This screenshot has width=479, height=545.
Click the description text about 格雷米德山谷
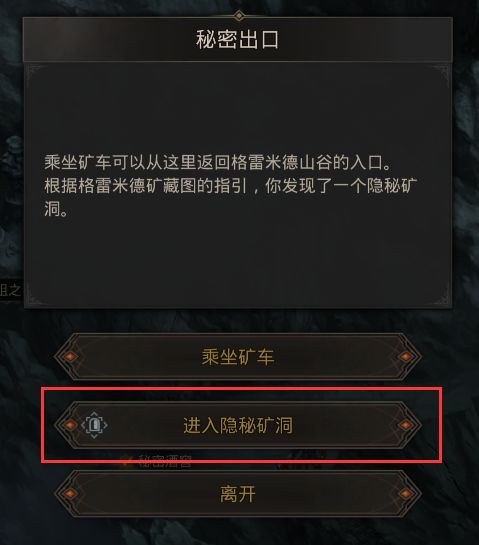pos(217,163)
